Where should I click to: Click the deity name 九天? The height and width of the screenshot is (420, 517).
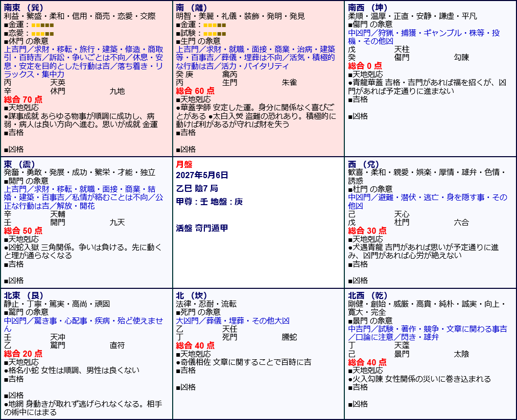117,223
